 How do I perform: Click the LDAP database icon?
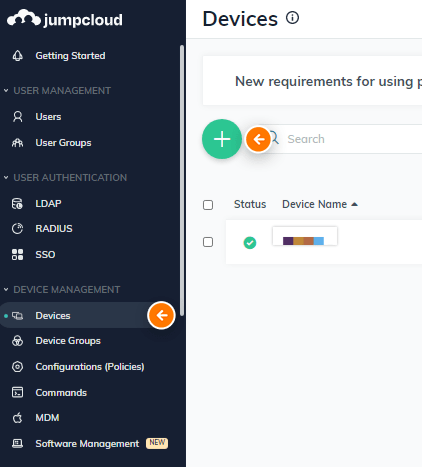pyautogui.click(x=17, y=203)
